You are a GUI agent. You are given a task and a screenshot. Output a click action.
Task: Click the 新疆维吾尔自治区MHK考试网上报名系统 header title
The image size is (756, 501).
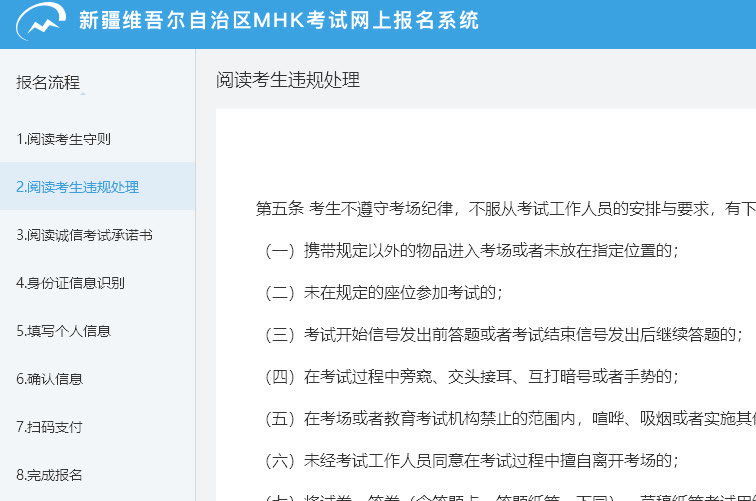click(278, 21)
